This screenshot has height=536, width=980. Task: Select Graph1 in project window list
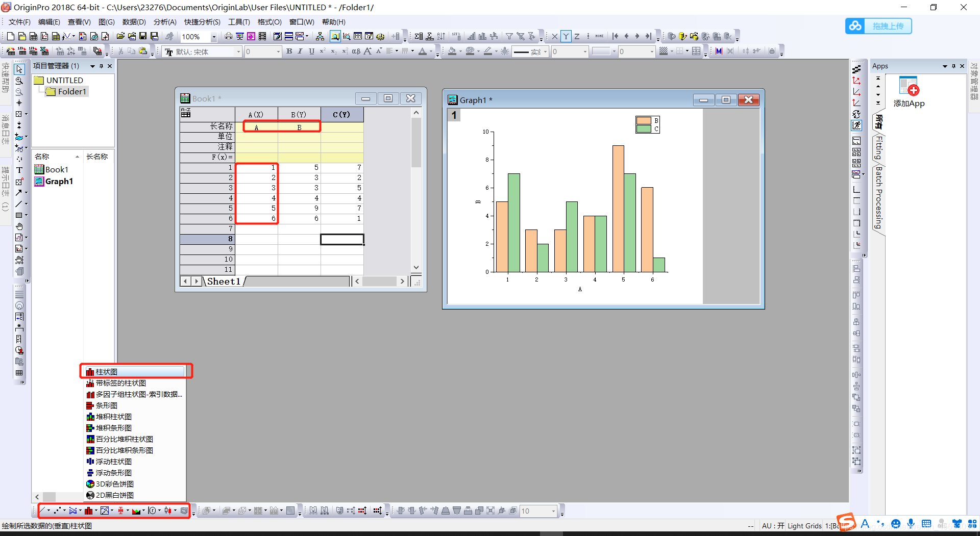tap(54, 181)
